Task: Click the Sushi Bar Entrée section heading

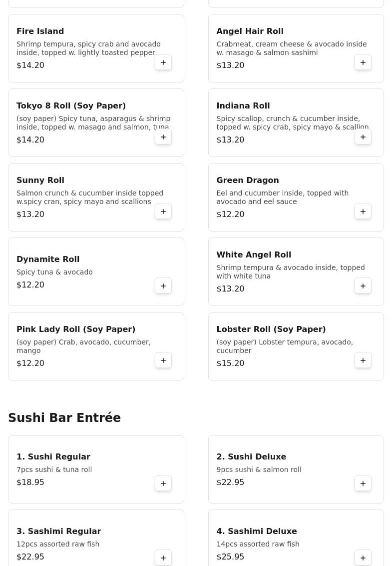Action: 64,418
